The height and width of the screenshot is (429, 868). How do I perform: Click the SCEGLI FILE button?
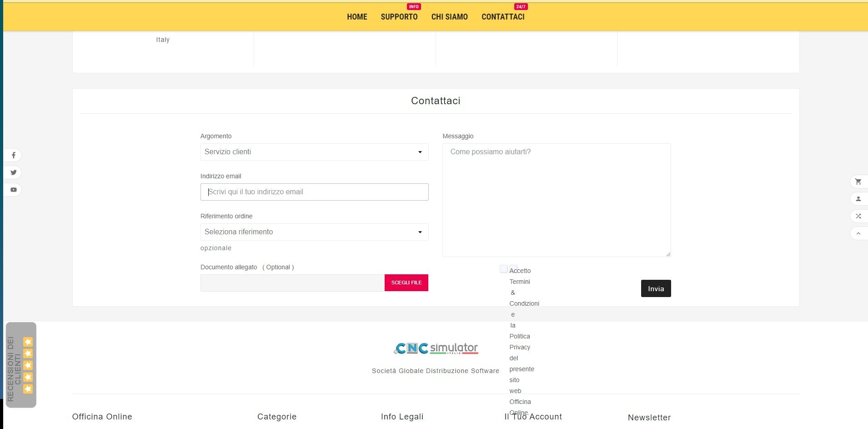pyautogui.click(x=406, y=283)
